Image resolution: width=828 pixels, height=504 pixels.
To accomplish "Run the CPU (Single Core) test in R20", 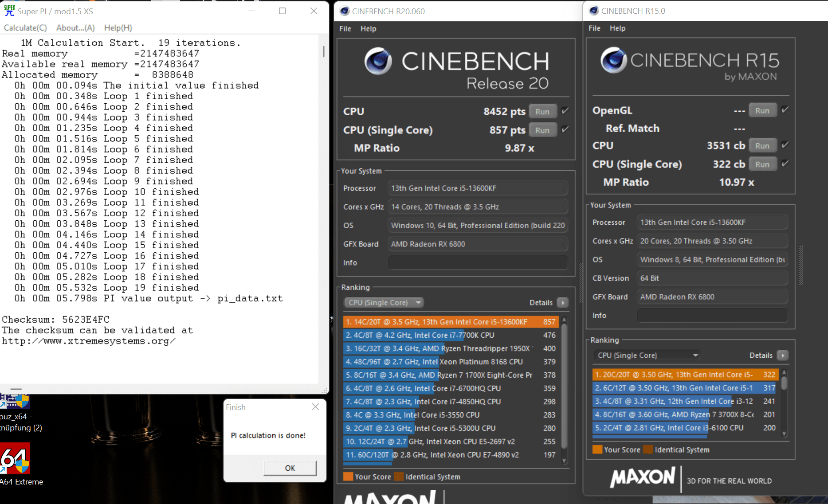I will (542, 130).
